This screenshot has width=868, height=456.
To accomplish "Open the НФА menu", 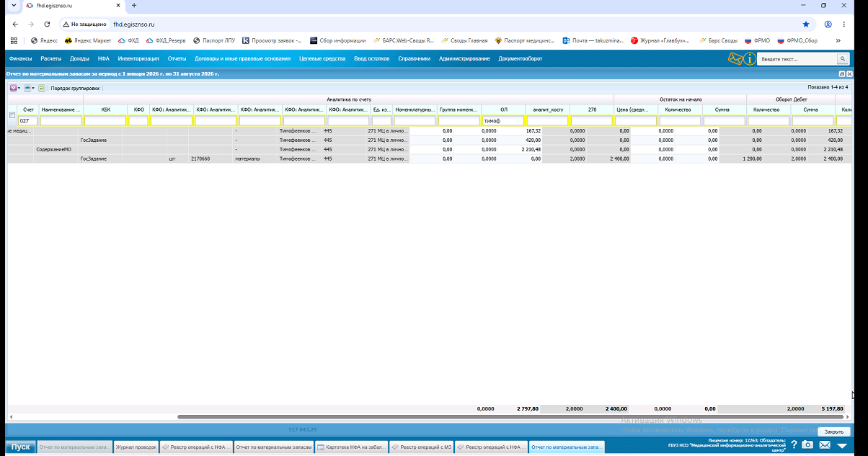I will click(104, 58).
